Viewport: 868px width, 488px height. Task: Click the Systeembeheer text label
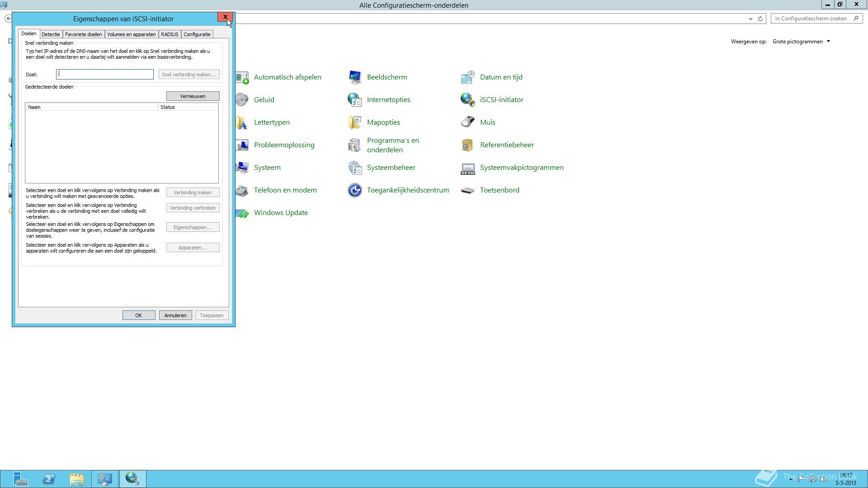coord(391,168)
